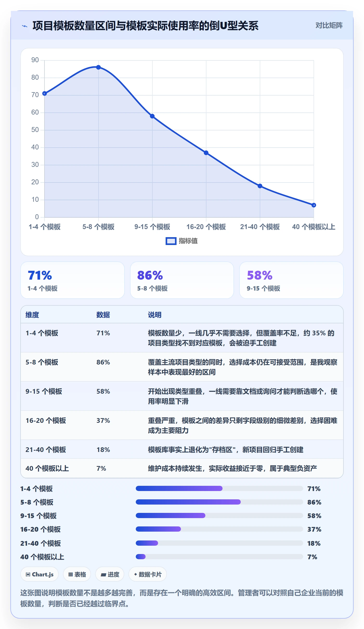This screenshot has height=629, width=364.
Task: Select the 21-40 个模板 data point on the chart
Action: [x=260, y=186]
